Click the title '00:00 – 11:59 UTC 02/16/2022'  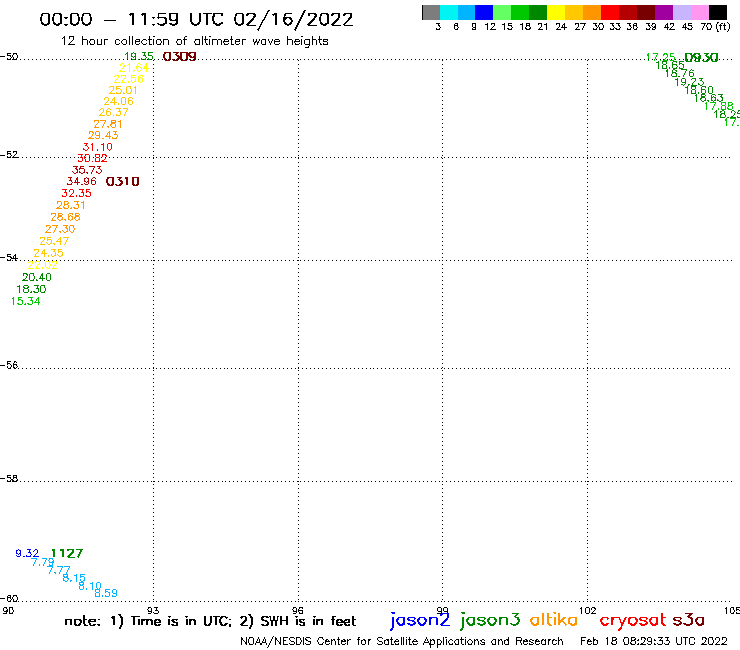click(x=196, y=19)
